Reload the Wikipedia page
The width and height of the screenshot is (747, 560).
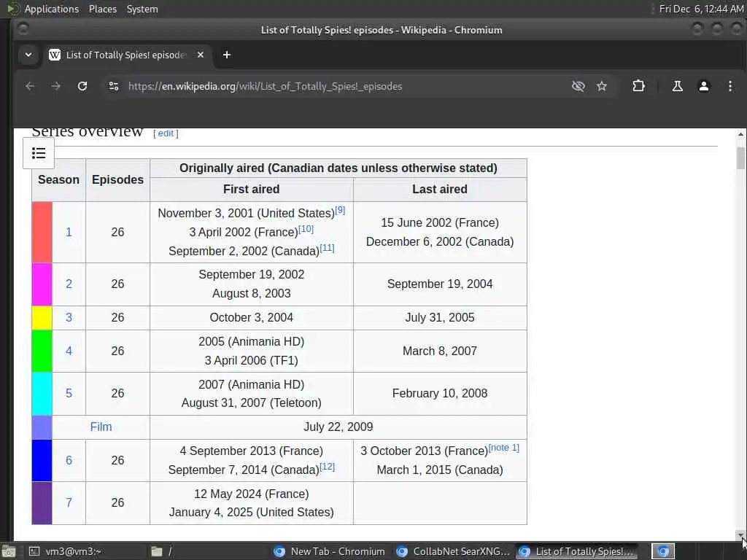pyautogui.click(x=82, y=86)
